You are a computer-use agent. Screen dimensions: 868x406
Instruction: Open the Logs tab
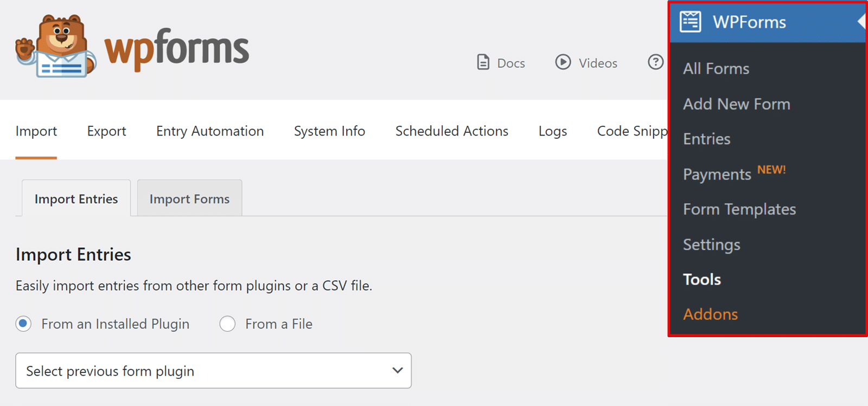(x=553, y=131)
